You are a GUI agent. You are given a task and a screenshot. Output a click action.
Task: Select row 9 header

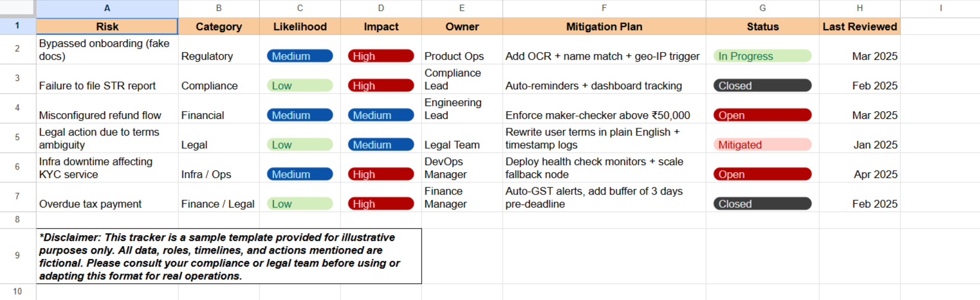tap(18, 256)
